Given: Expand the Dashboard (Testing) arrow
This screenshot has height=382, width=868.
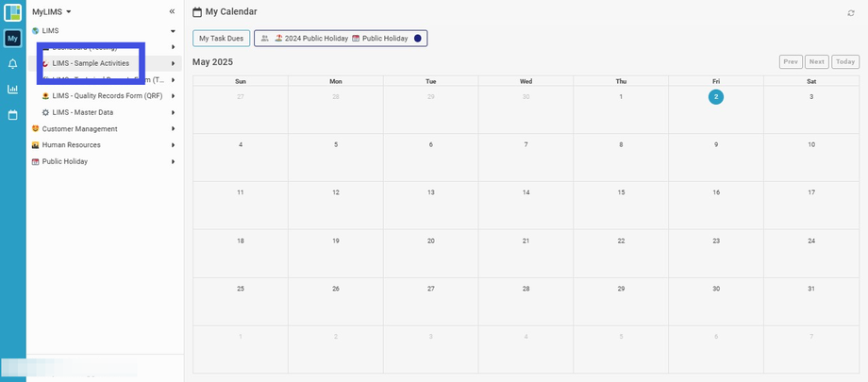Looking at the screenshot, I should tap(174, 47).
